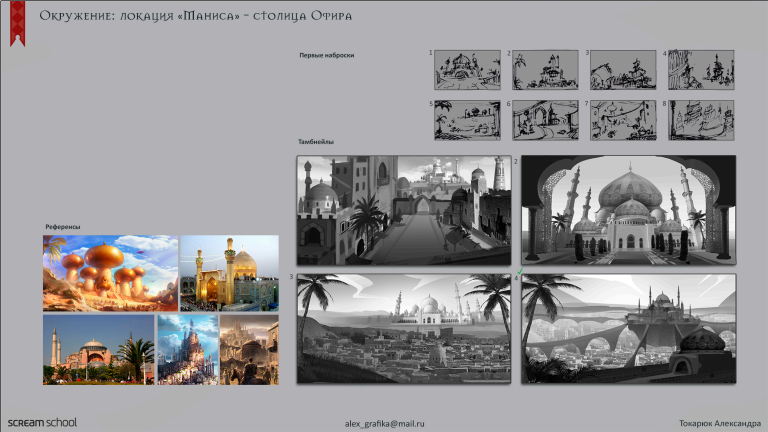
Task: Select first sketch number 7
Action: click(x=623, y=120)
